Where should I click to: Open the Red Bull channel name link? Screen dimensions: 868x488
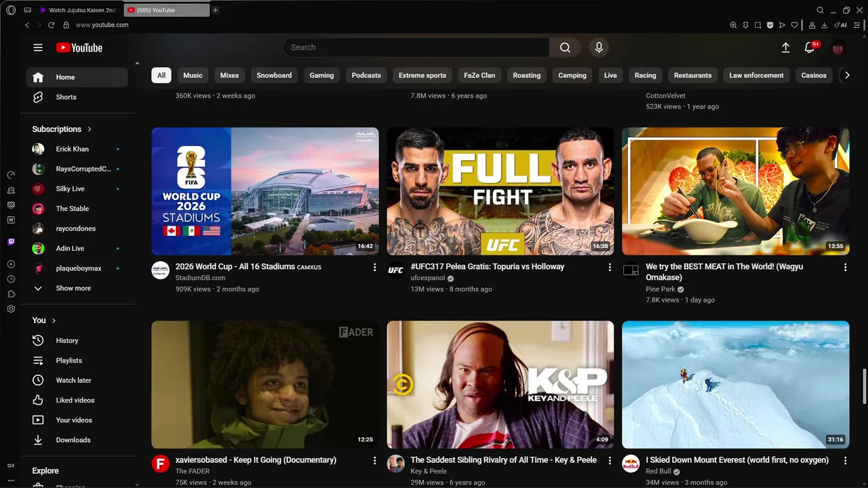[x=658, y=471]
